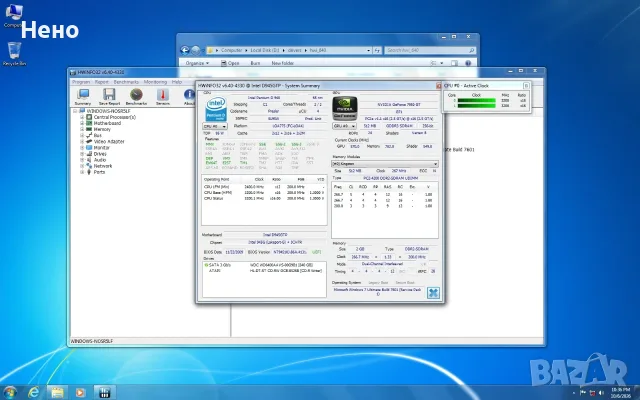This screenshot has height=400, width=640.
Task: Click the core 1 clock bar
Action: (x=476, y=106)
